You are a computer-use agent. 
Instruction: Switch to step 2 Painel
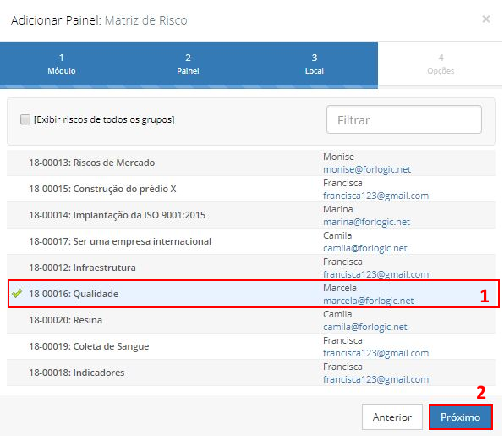point(188,64)
